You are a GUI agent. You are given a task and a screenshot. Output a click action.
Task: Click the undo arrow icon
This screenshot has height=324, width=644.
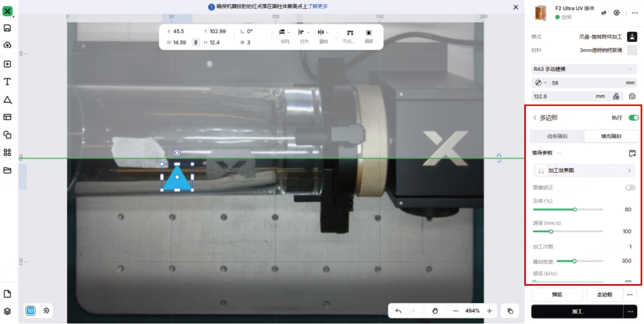click(x=398, y=311)
